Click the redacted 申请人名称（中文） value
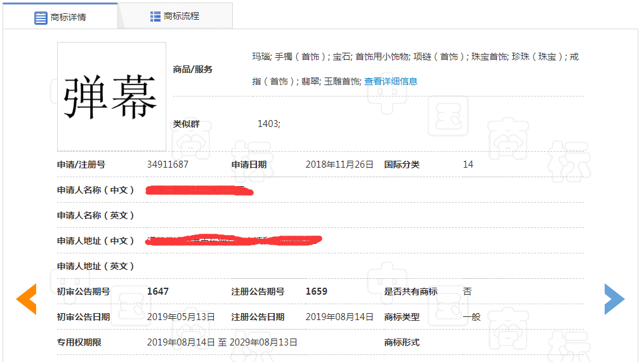 [x=199, y=190]
